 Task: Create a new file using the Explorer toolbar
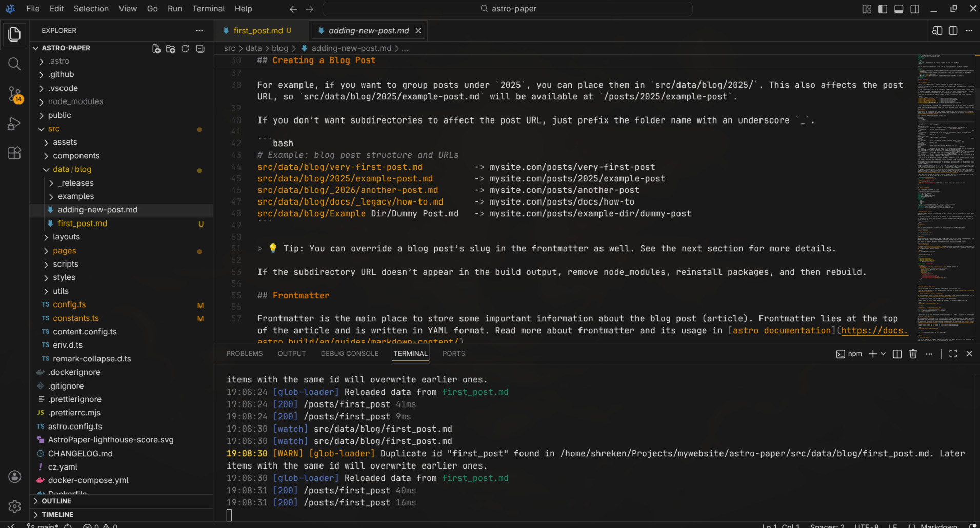[x=156, y=48]
